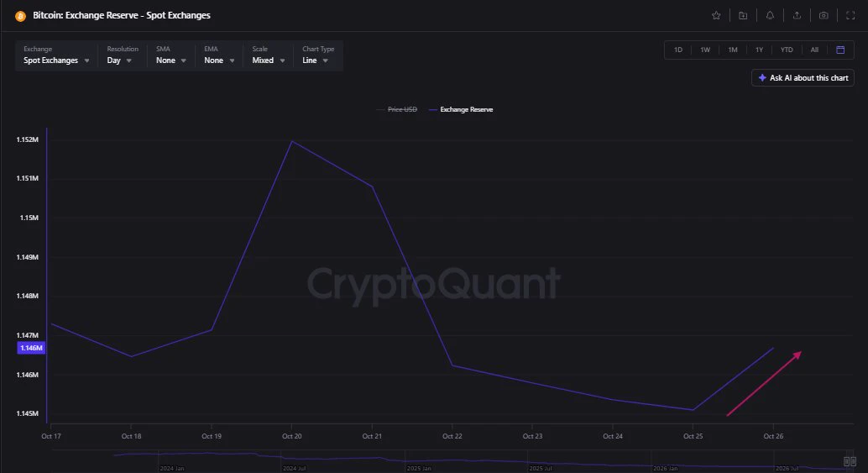Open the alert bell icon
The width and height of the screenshot is (868, 473).
770,15
